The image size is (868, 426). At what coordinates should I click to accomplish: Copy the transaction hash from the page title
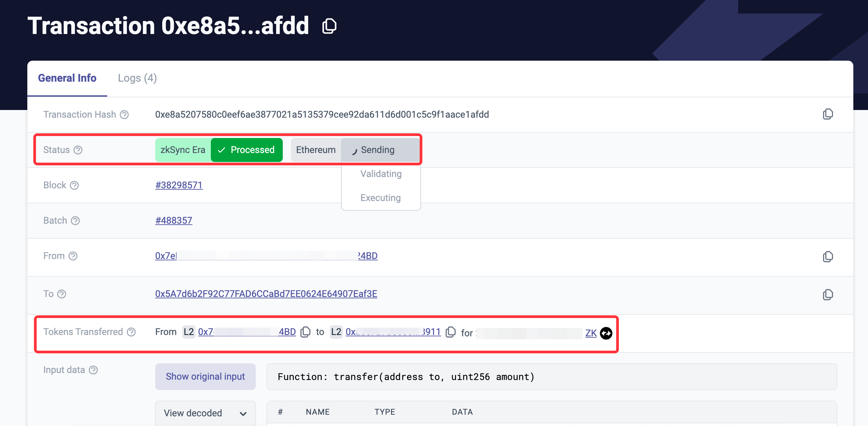tap(329, 26)
